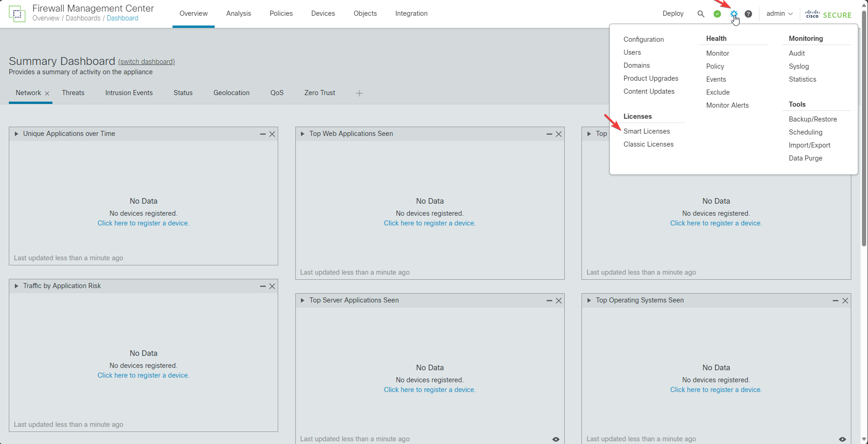The width and height of the screenshot is (868, 444).
Task: Open the admin user dropdown
Action: (779, 14)
